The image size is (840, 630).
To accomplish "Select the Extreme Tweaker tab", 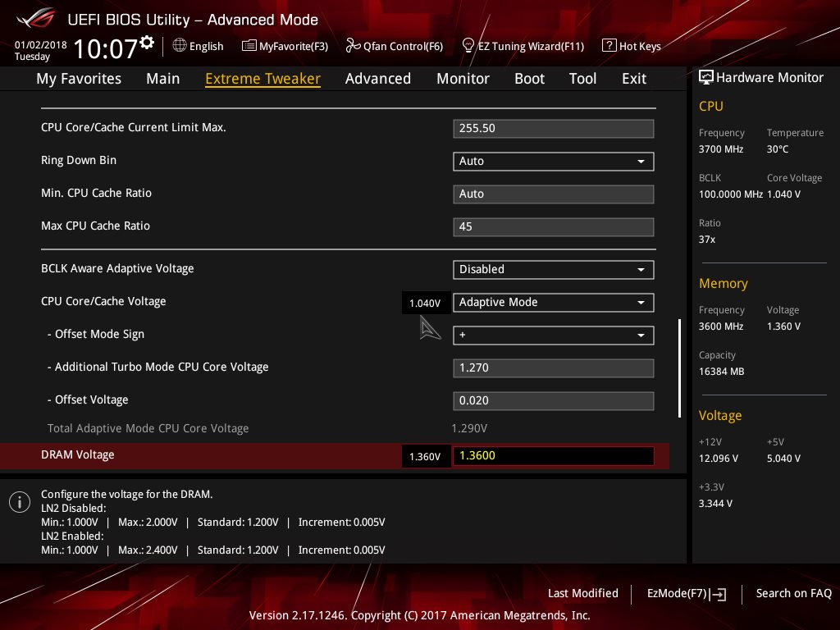I will point(263,79).
